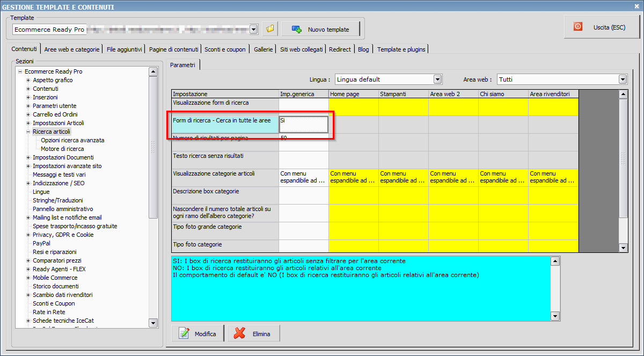Click the Si value cell in Imp.generica
Viewport: 644px width, 356px height.
(x=303, y=125)
